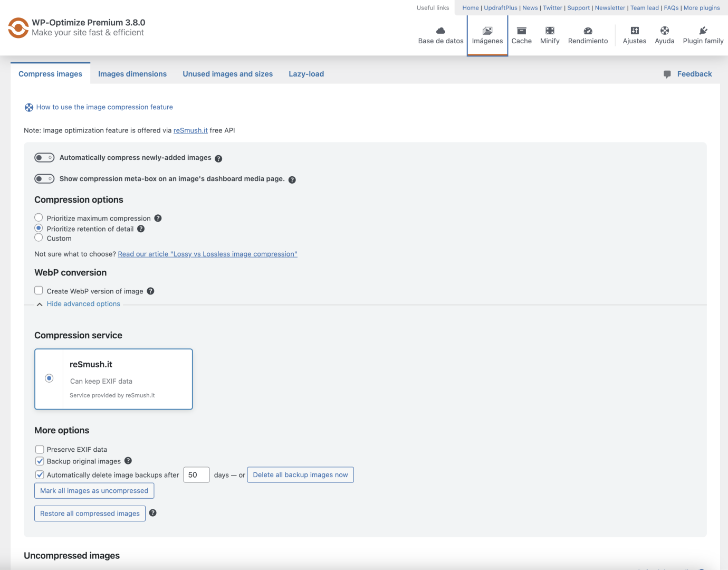
Task: Open Home useful link
Action: click(x=471, y=8)
